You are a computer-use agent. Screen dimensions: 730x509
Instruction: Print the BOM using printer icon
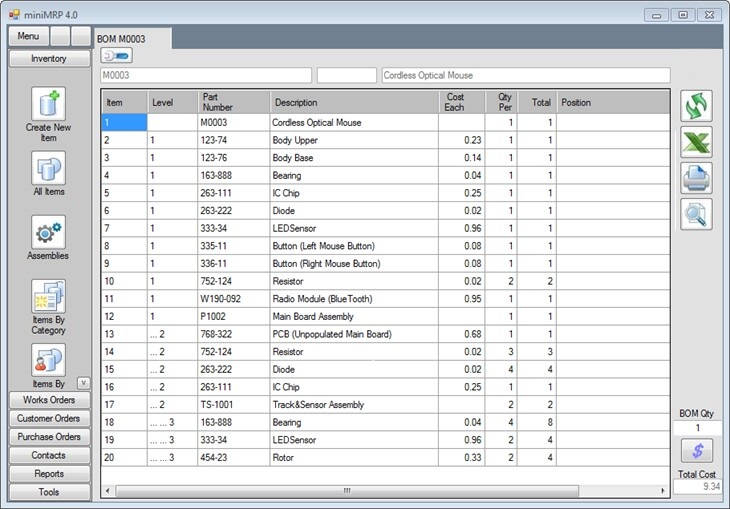coord(696,178)
